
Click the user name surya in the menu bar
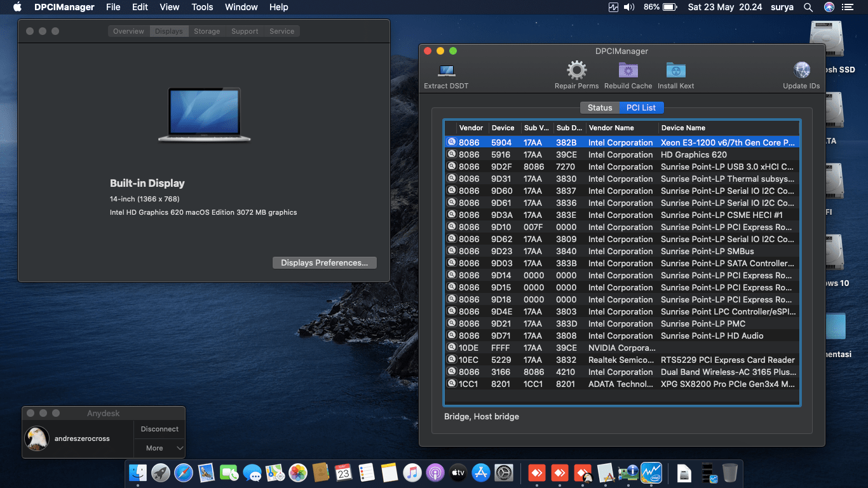[x=781, y=7]
